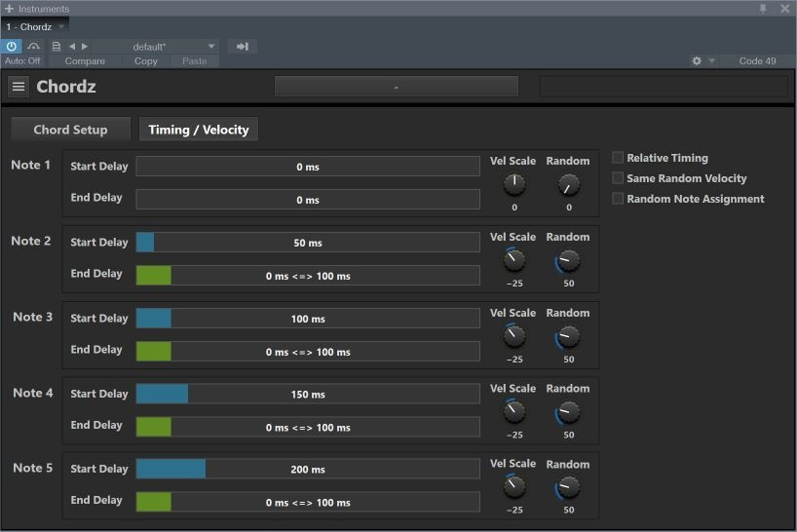Image resolution: width=797 pixels, height=532 pixels.
Task: Click Note 3 End Delay range slider
Action: click(308, 352)
